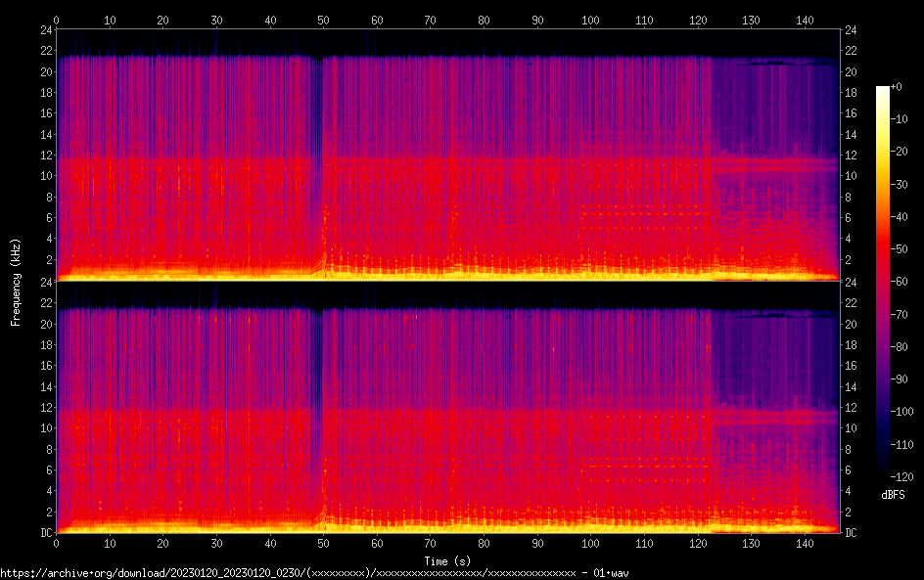Click the dBFS unit label below color scale
The height and width of the screenshot is (580, 924).
[x=893, y=495]
